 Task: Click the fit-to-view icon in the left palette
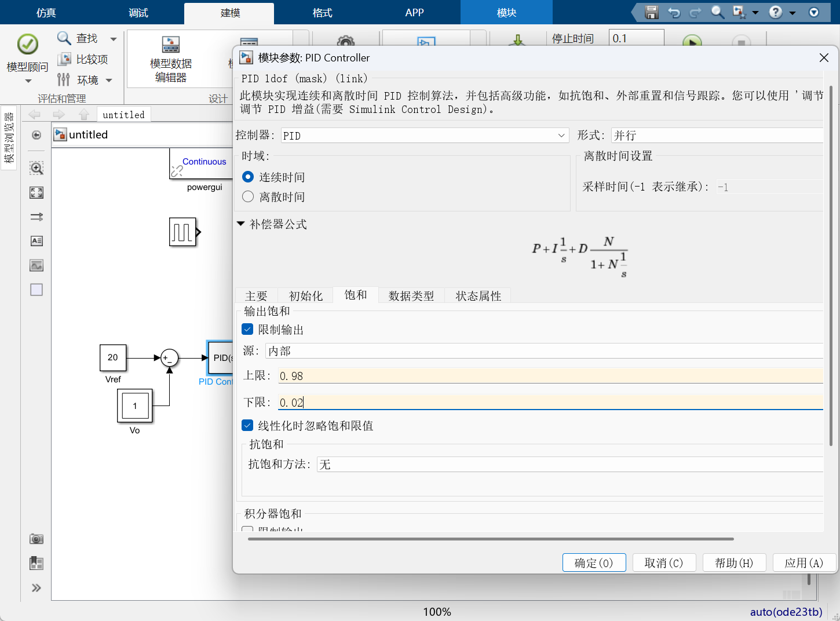coord(36,192)
